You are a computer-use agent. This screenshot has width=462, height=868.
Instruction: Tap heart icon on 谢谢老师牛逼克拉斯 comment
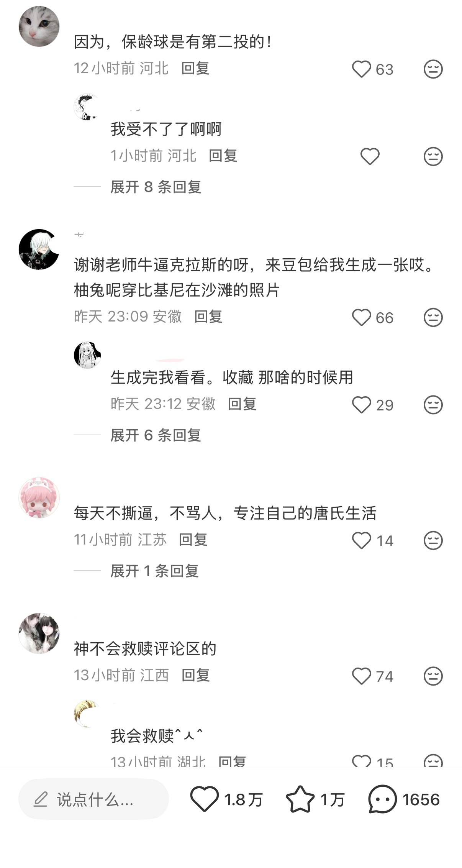pos(362,318)
